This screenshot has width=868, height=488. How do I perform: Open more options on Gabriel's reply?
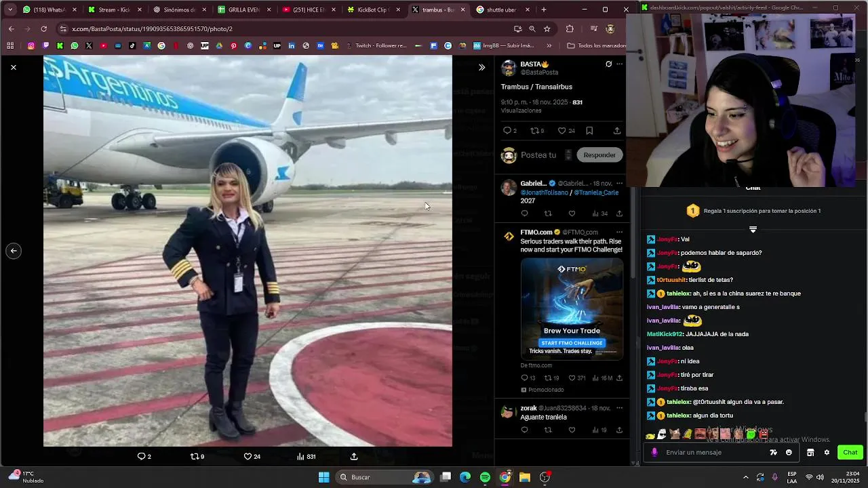click(619, 184)
